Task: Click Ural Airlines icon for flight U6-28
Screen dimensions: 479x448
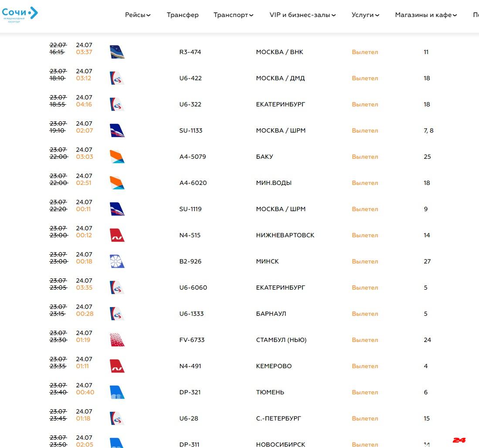Action: coord(117,418)
